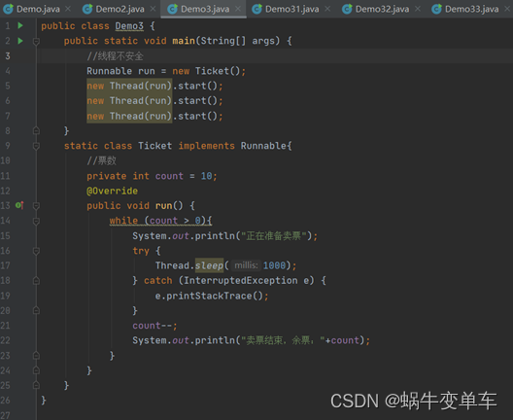
Task: Collapse the run method fold on line 13
Action: coord(36,206)
